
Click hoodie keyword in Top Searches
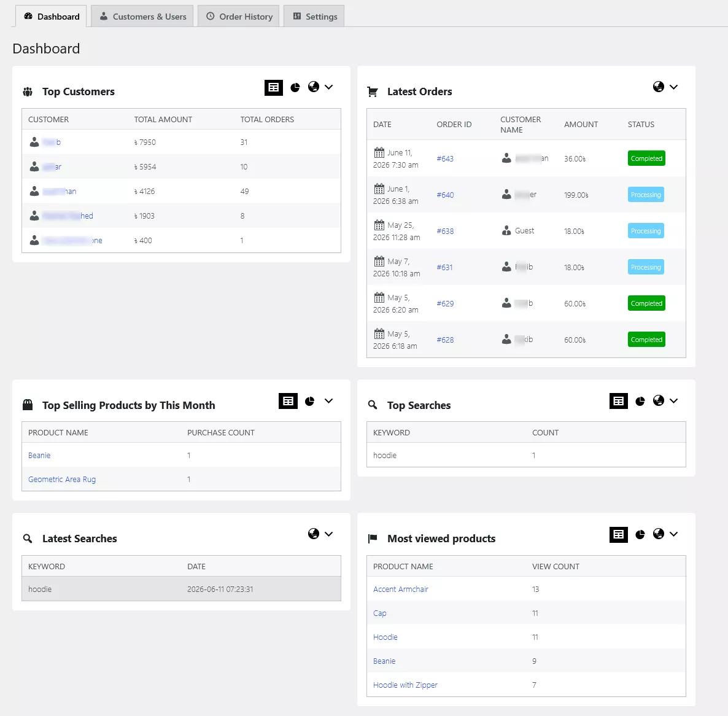(385, 456)
